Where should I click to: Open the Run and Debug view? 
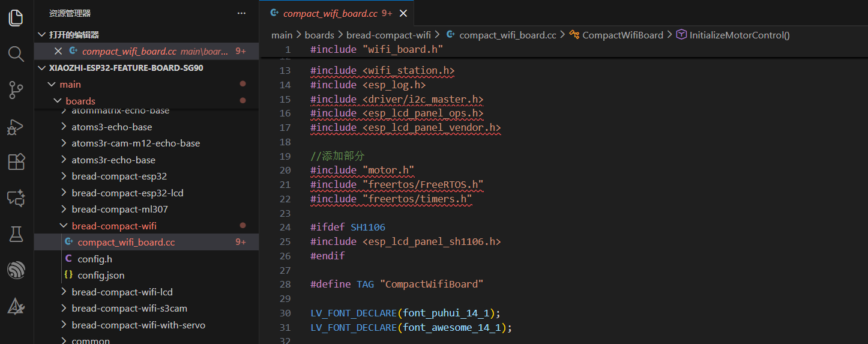point(16,127)
